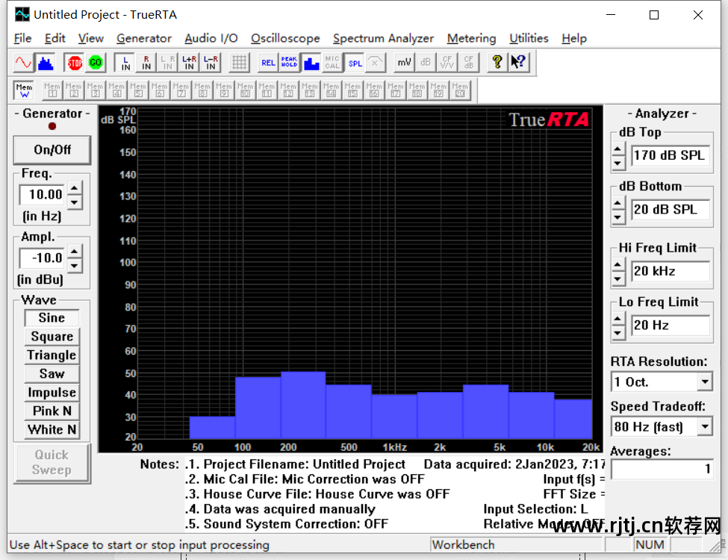Lower dB Bottom with down arrow
The image size is (728, 560).
618,217
